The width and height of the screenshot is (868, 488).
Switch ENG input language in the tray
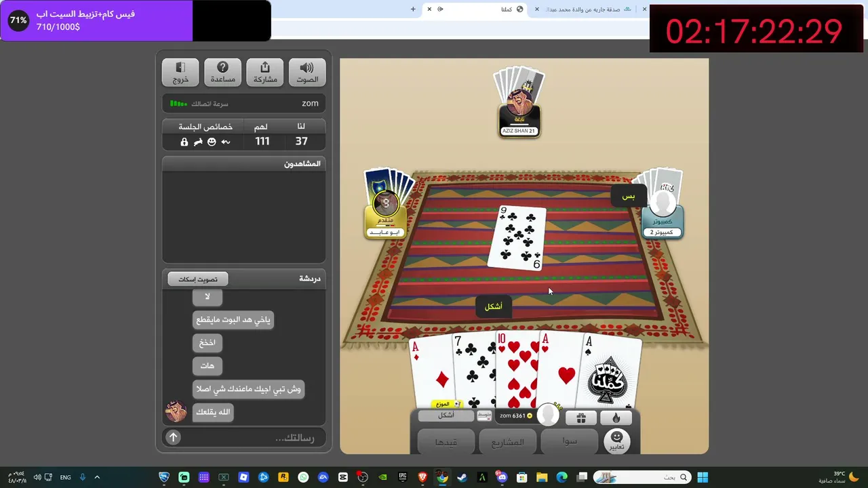point(65,477)
